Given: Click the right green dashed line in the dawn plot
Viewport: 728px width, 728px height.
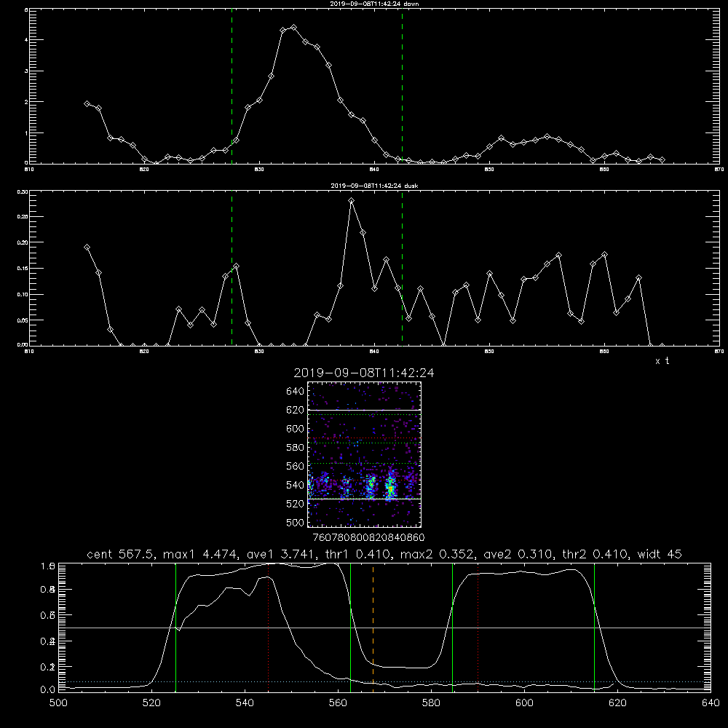Looking at the screenshot, I should click(x=402, y=86).
